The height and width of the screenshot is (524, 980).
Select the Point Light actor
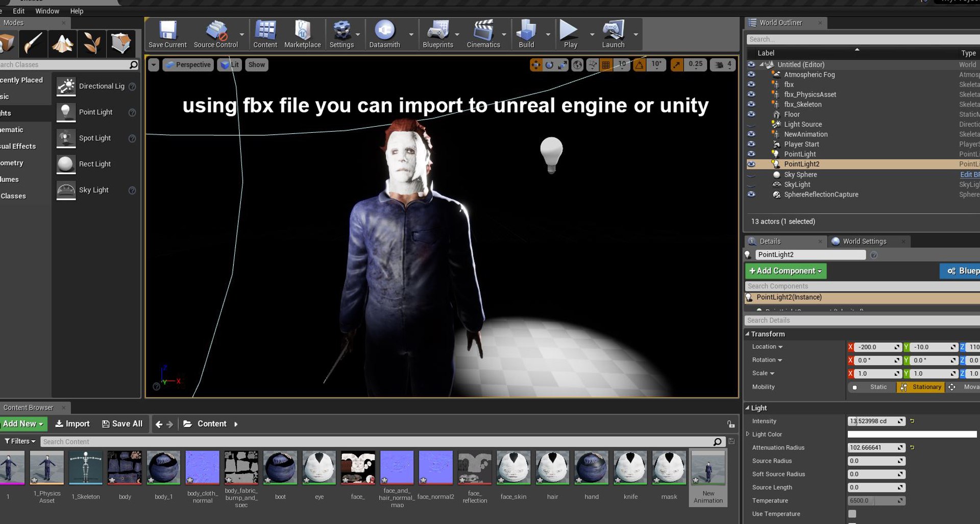pyautogui.click(x=95, y=112)
